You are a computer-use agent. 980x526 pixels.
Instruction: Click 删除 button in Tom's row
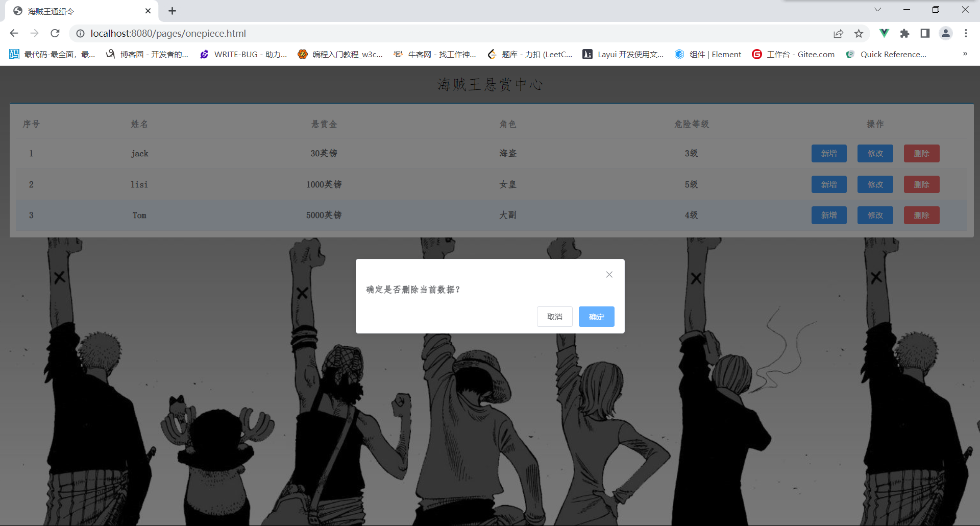click(x=921, y=215)
